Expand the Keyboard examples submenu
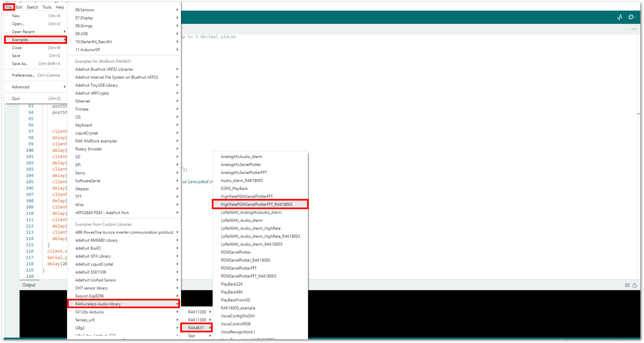 (124, 125)
